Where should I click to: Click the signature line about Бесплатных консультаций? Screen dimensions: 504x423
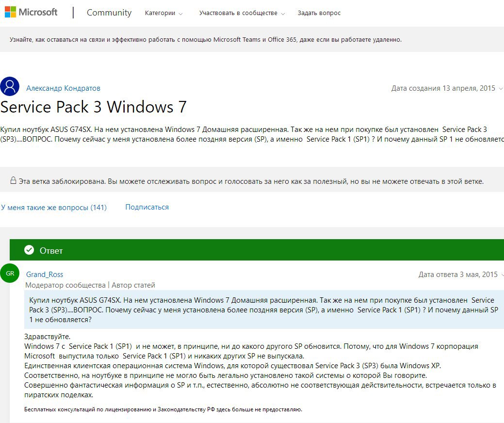(x=163, y=409)
